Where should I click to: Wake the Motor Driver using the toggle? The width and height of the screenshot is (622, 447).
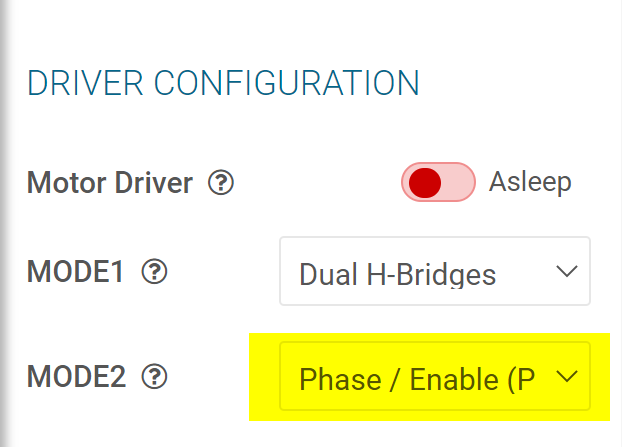pos(438,182)
